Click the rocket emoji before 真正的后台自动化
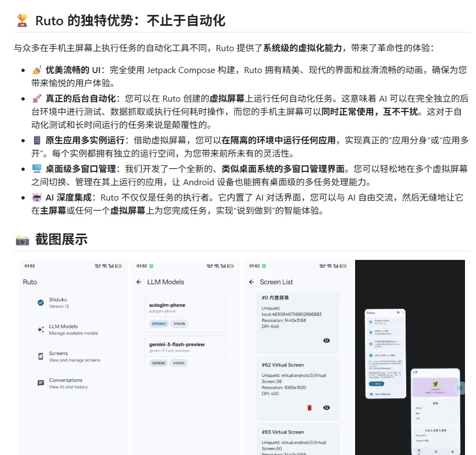Viewport: 476px width, 455px height. click(37, 99)
